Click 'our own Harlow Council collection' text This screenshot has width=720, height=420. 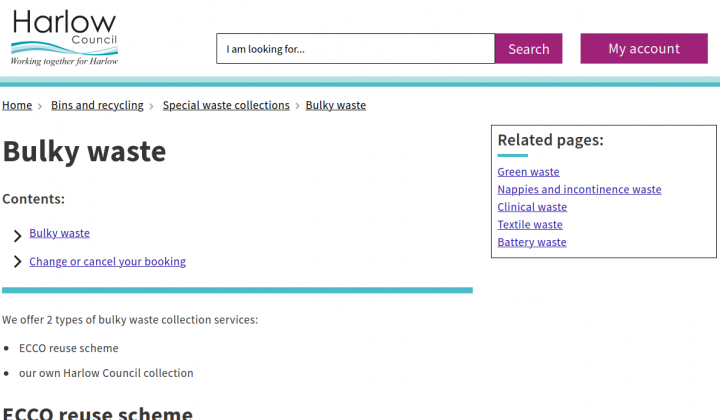pos(106,373)
